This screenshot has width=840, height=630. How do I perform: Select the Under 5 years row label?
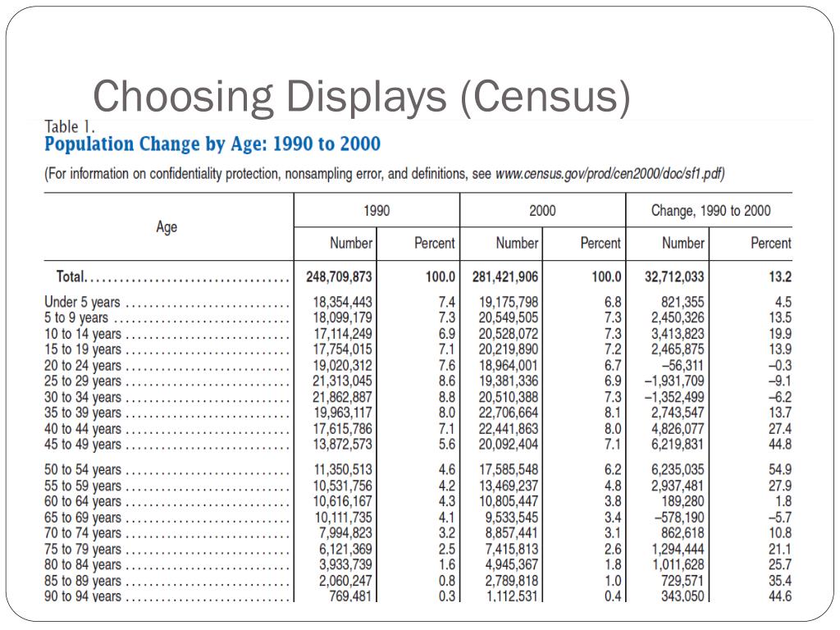(83, 302)
